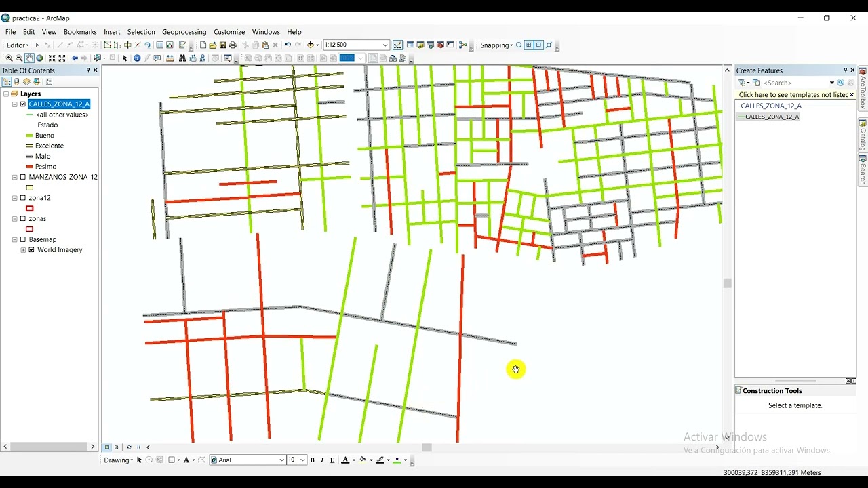Open the map scale dropdown
This screenshot has height=488, width=868.
click(385, 45)
